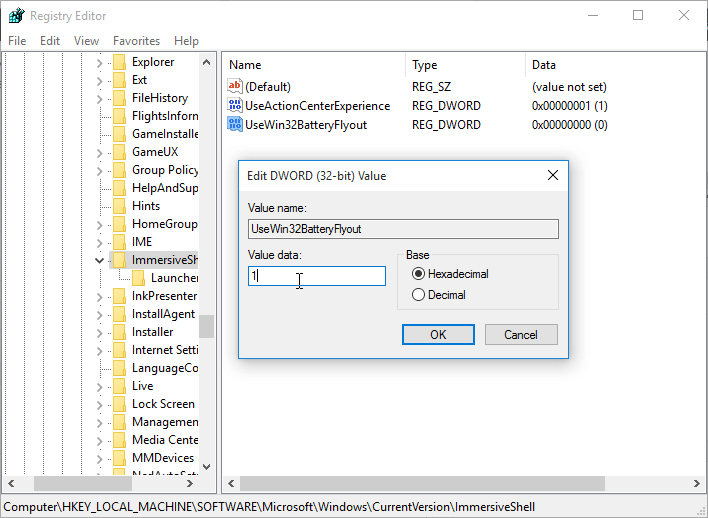Select the Installer folder icon
708x518 pixels.
[x=120, y=332]
